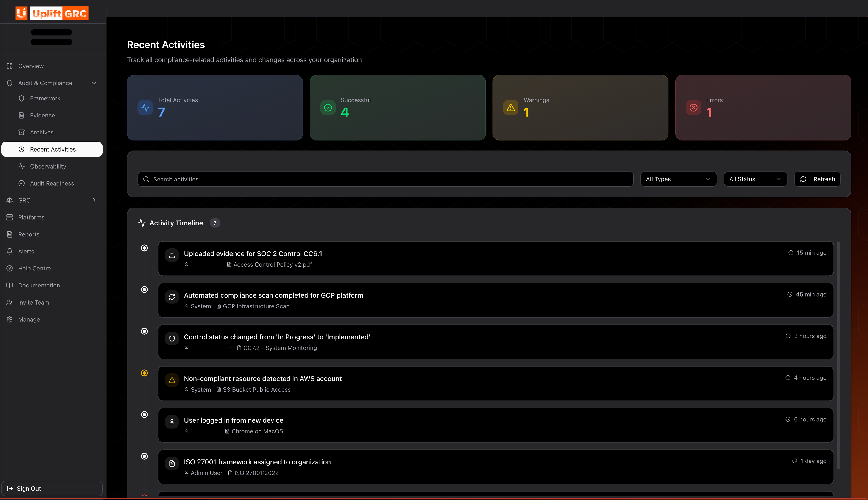The width and height of the screenshot is (868, 500).
Task: Click 'Admin User' on ISO 27001 activity
Action: click(x=206, y=473)
